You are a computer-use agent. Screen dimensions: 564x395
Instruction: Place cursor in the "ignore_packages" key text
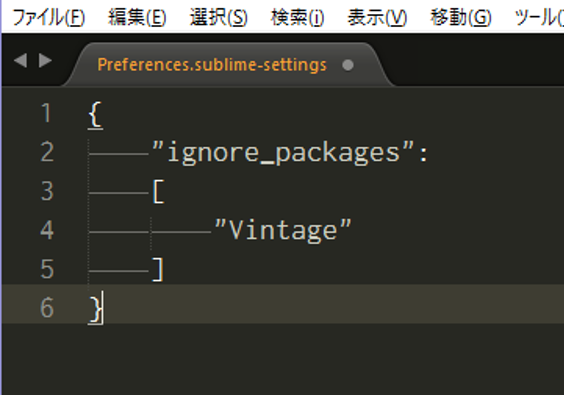(284, 153)
